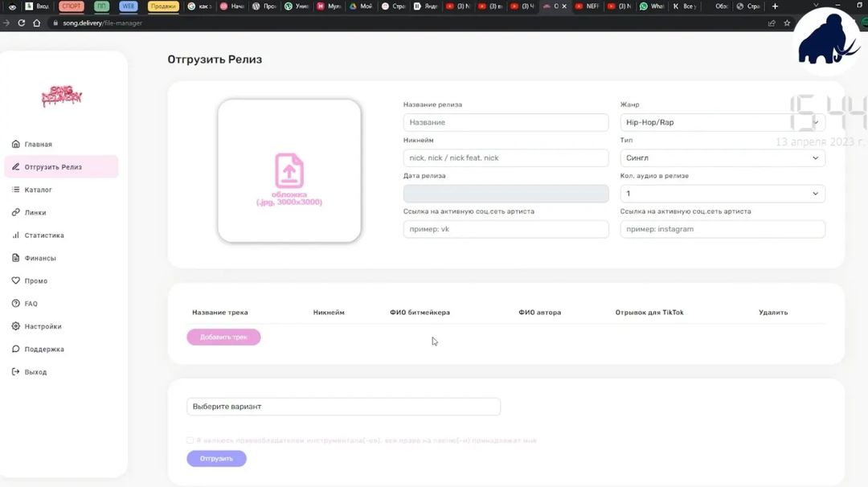868x487 pixels.
Task: Go to browser home page icon
Action: tap(36, 23)
